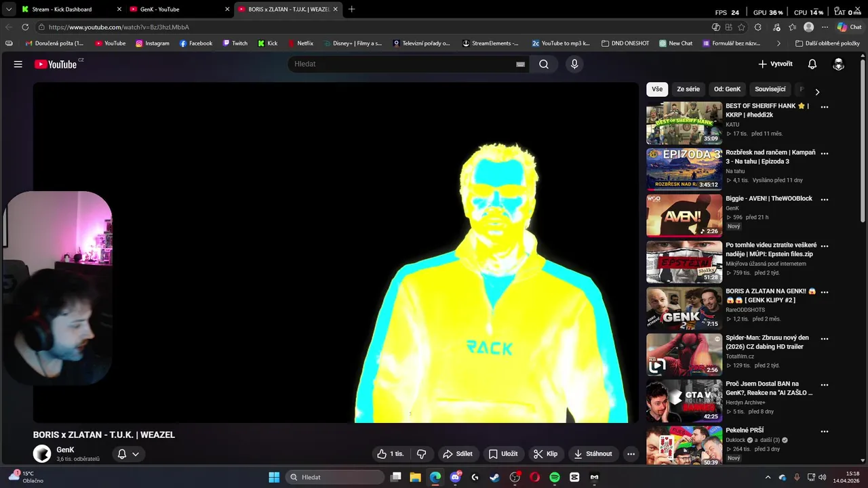Open options for Pekelné PRŠÍ video
The image size is (868, 488).
(x=825, y=431)
